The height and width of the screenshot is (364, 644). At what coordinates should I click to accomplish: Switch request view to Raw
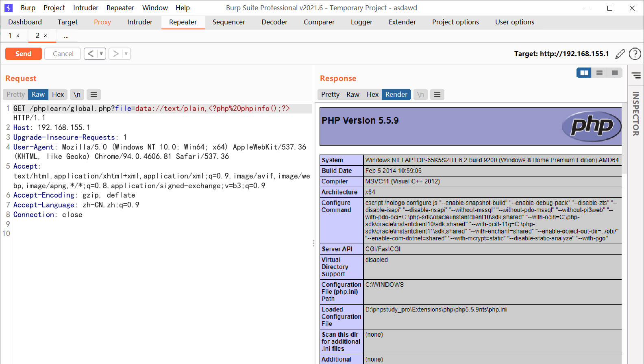(x=38, y=94)
